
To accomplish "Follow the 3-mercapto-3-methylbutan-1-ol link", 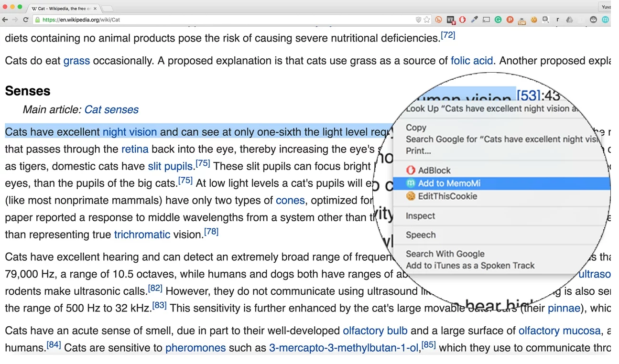I will (x=344, y=348).
